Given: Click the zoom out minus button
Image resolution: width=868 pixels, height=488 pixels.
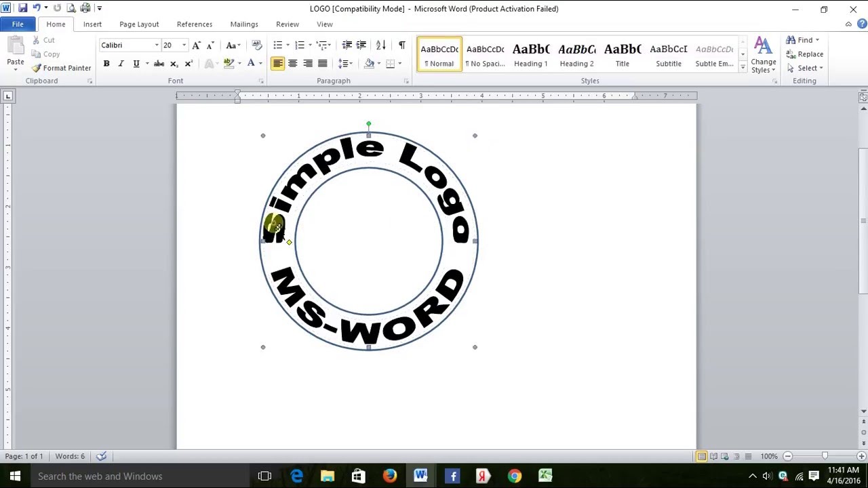Looking at the screenshot, I should pos(788,456).
